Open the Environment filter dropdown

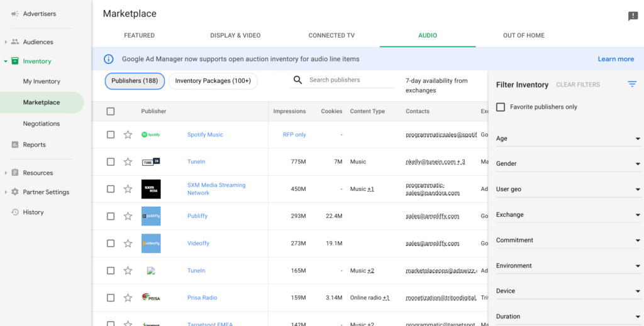(569, 266)
